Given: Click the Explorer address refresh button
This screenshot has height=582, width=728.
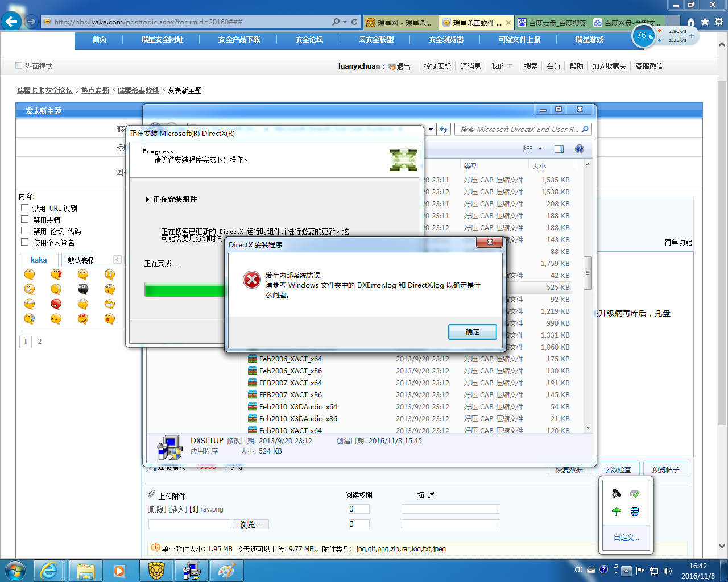Looking at the screenshot, I should click(x=444, y=130).
